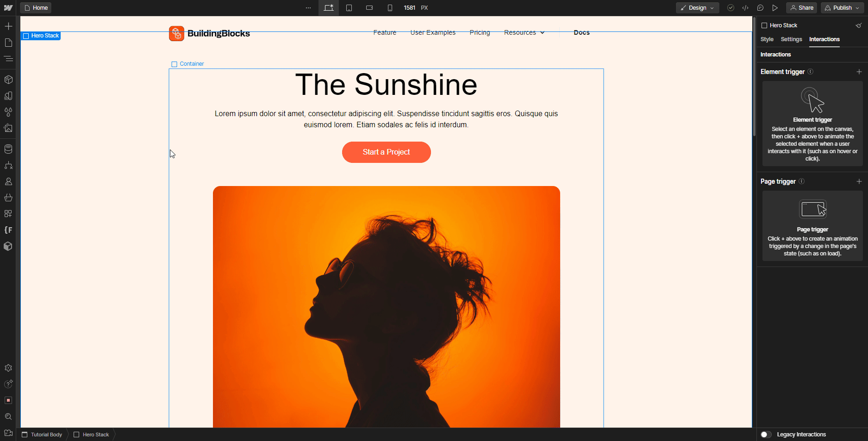Open the Add Elements panel
Viewport: 868px width, 441px height.
click(x=8, y=26)
